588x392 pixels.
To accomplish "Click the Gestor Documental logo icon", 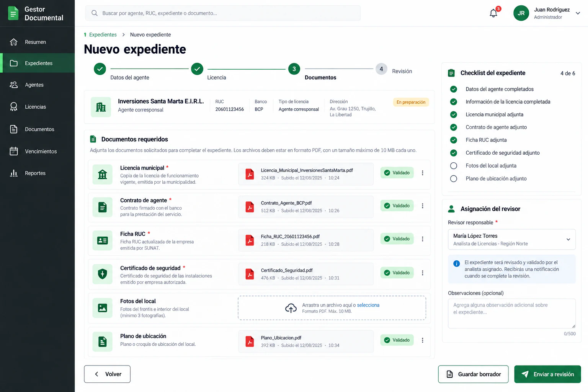I will click(13, 13).
